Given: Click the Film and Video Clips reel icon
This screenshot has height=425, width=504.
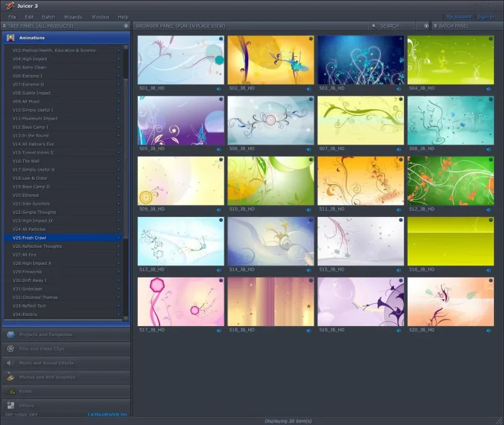Looking at the screenshot, I should pyautogui.click(x=11, y=349).
